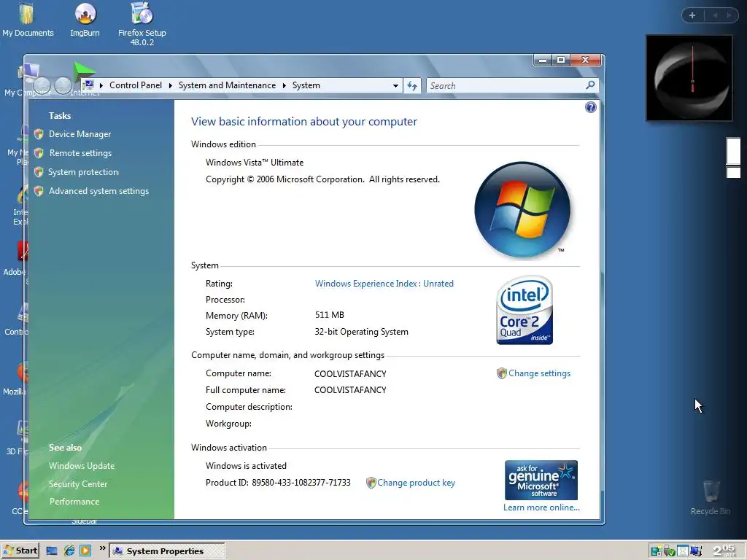Screen dimensions: 747x560
Task: Click the shield icon next to Change settings
Action: click(x=502, y=373)
